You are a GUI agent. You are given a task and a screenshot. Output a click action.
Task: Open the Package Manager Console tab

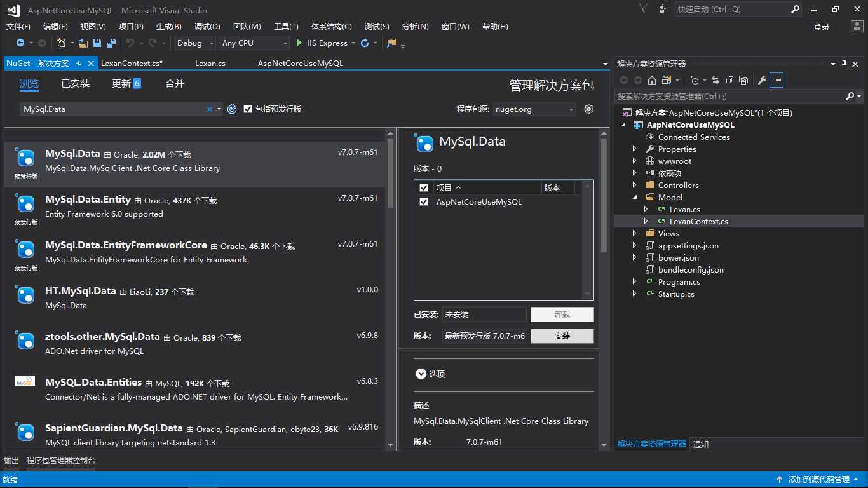pyautogui.click(x=61, y=461)
